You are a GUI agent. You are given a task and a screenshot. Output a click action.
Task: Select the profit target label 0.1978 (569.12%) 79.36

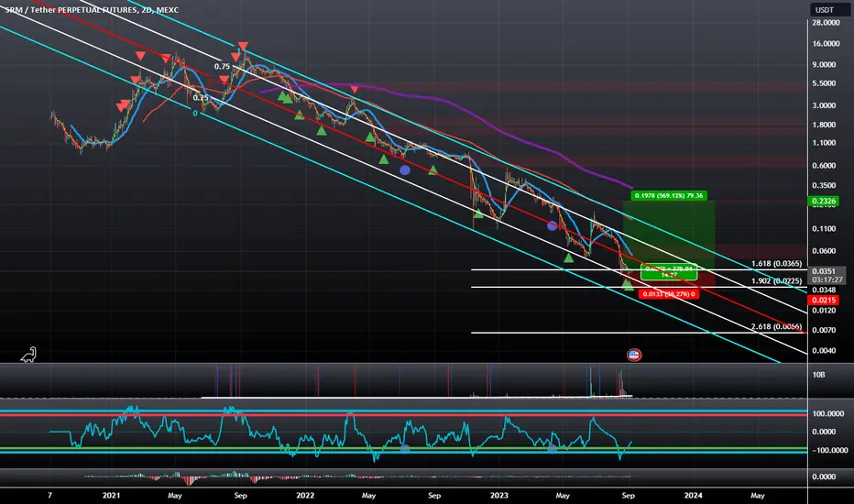click(x=669, y=195)
